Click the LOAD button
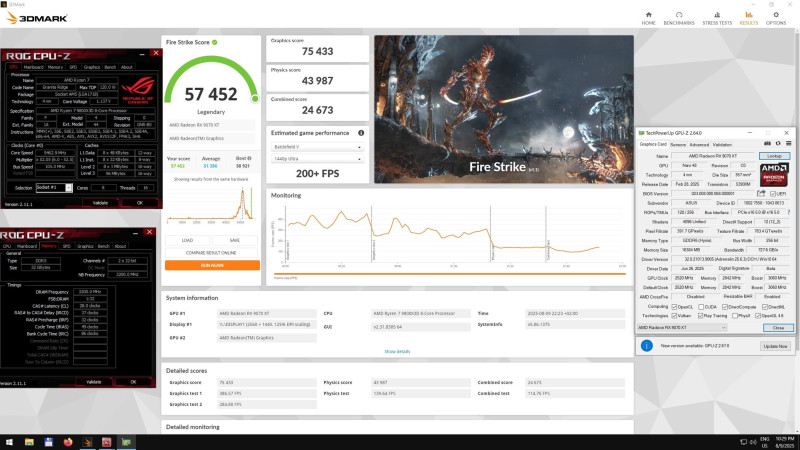800x450 pixels. point(187,240)
